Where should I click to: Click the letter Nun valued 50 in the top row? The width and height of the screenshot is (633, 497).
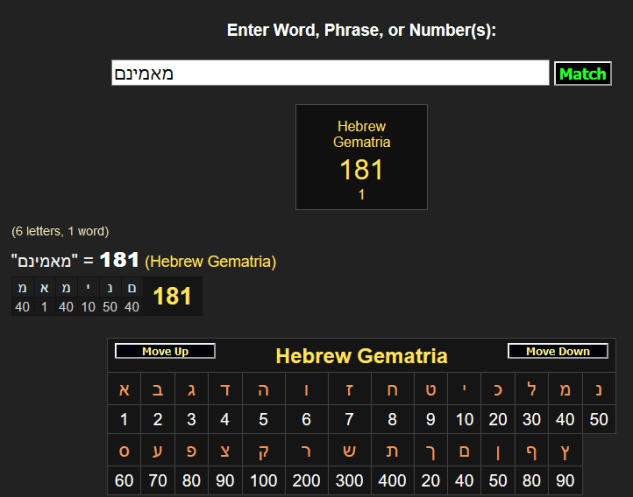pos(599,390)
